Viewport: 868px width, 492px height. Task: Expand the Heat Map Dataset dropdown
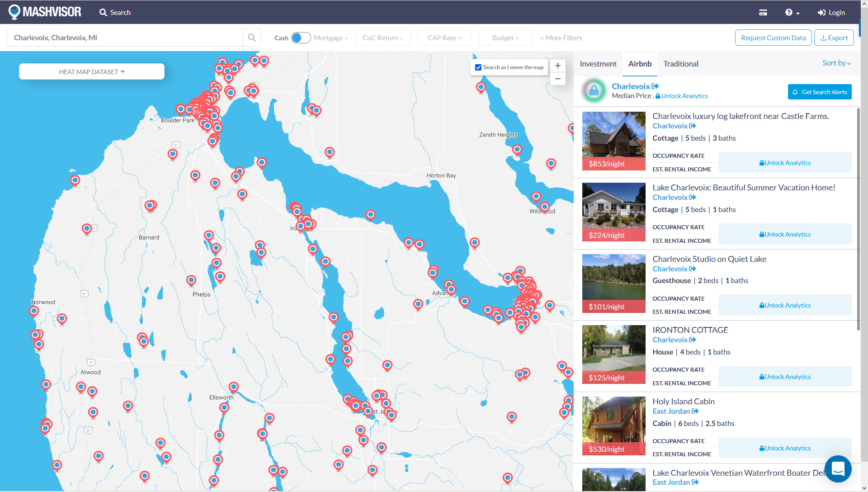[92, 72]
